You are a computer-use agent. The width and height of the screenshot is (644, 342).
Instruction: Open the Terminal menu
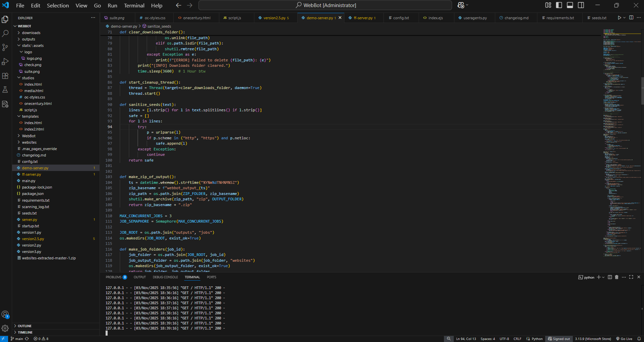pos(134,5)
